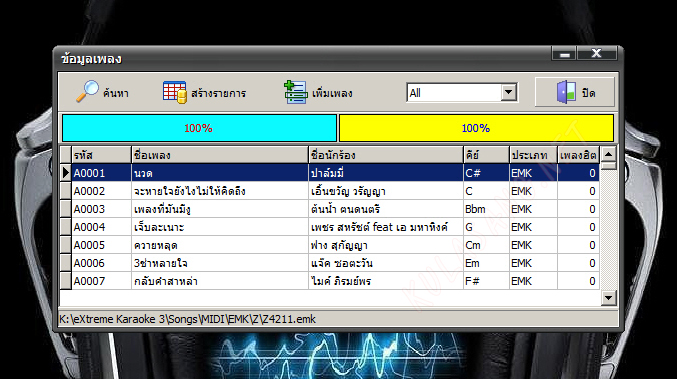Click artist name ฟาง สุกัญญา

[x=339, y=246]
